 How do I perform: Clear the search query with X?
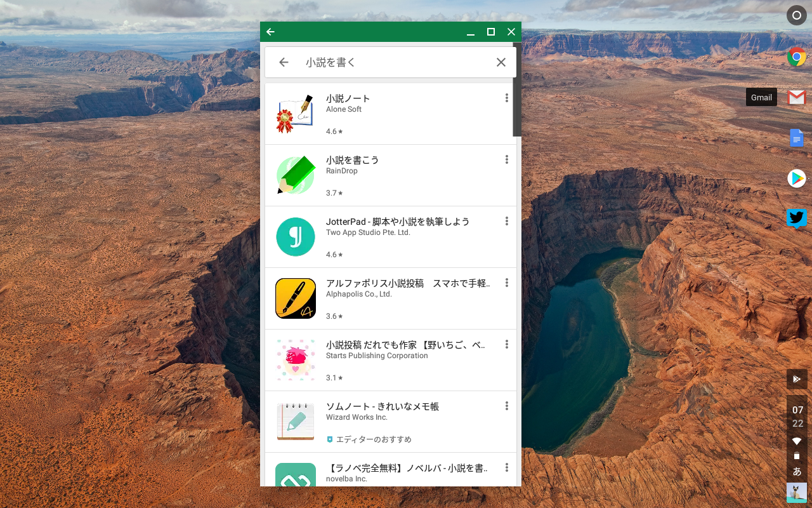pos(501,62)
